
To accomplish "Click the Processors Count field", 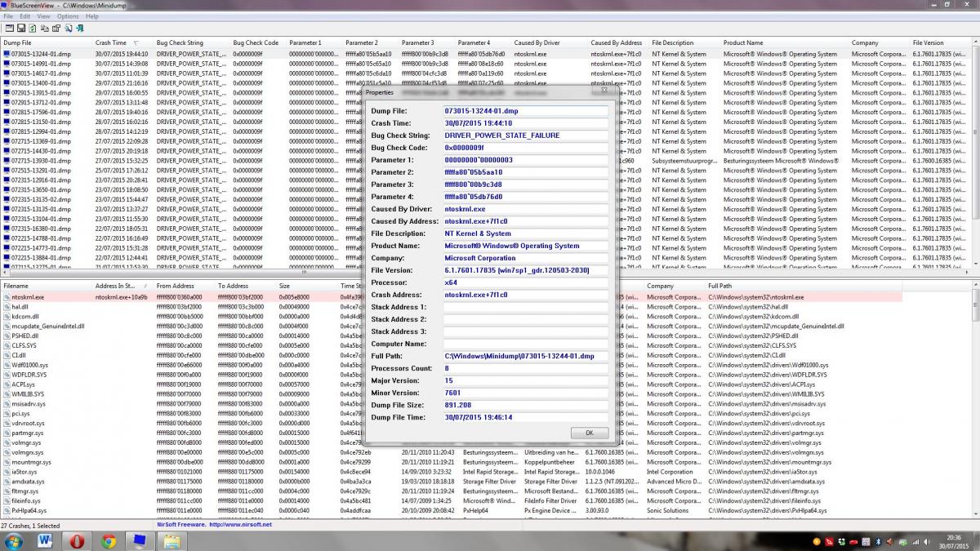I will point(526,368).
